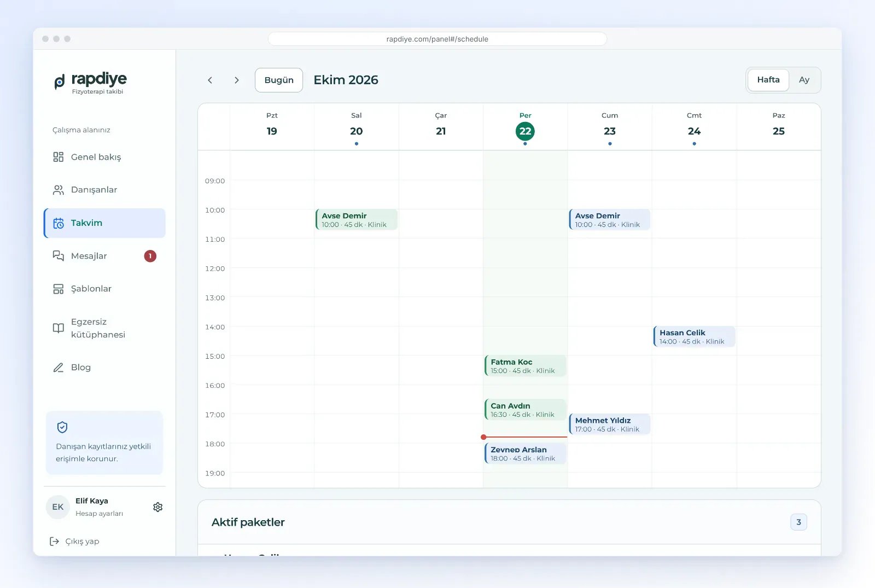
Task: Open Fatma Koc 15:00 appointment
Action: tap(525, 366)
